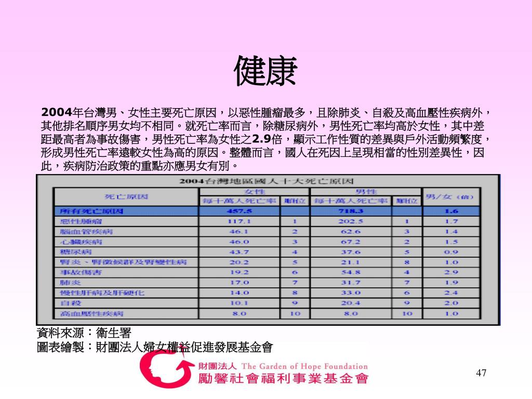The image size is (532, 399).
Task: Select the 高血壓性疾病 row label
Action: tap(91, 313)
